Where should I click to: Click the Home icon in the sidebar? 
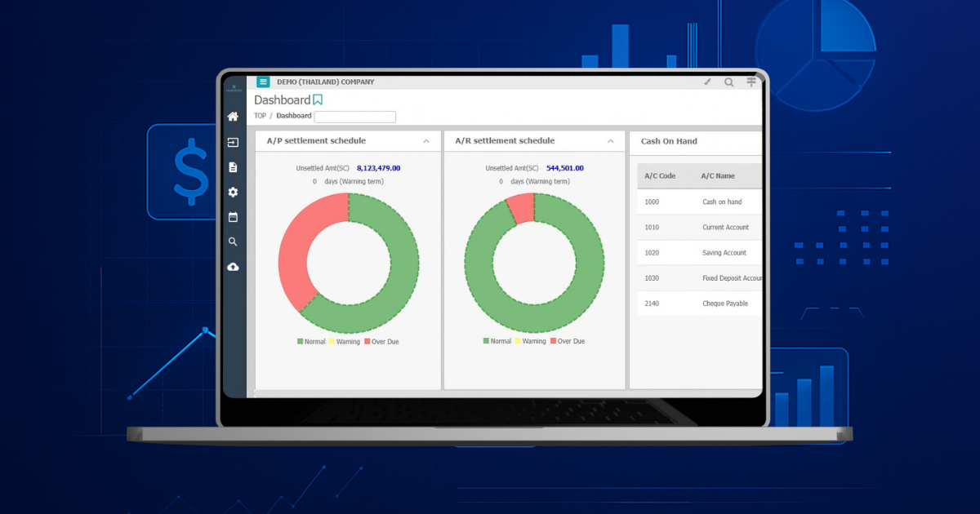[233, 117]
